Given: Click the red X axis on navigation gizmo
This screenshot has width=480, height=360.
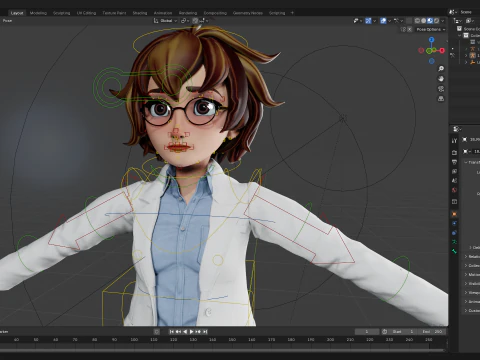Looking at the screenshot, I should 442,51.
